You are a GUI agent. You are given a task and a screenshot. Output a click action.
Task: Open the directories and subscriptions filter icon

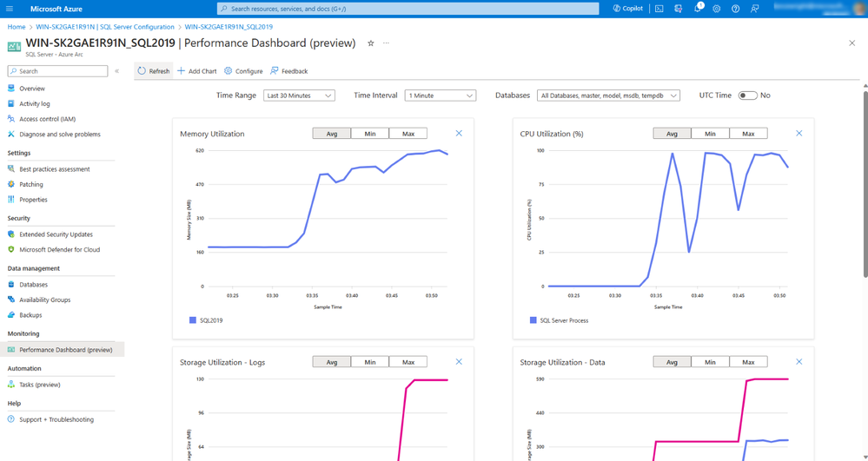pos(679,9)
